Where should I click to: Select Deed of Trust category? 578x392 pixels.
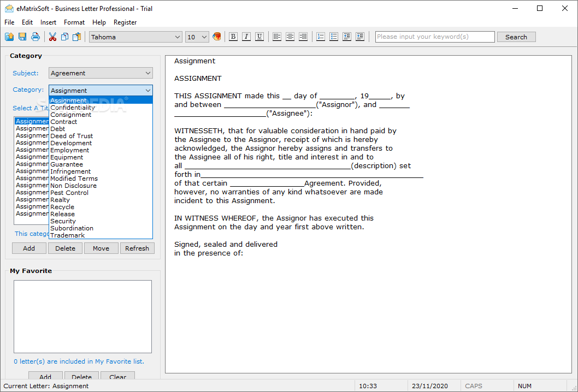[101, 136]
